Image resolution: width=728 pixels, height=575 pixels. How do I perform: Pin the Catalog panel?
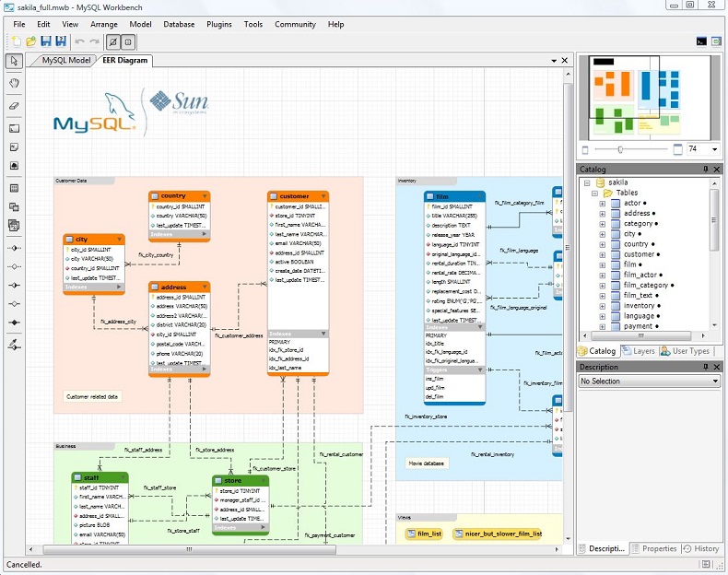tap(706, 170)
